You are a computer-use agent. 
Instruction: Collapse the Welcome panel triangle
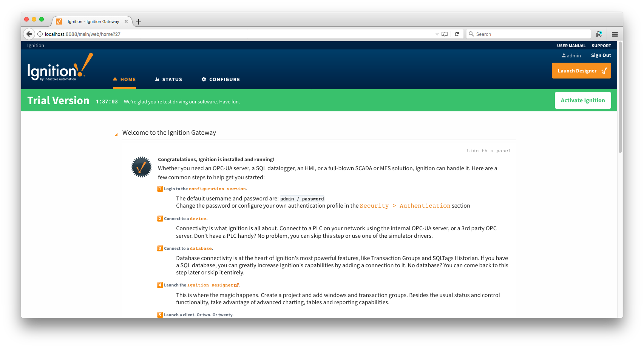(116, 134)
